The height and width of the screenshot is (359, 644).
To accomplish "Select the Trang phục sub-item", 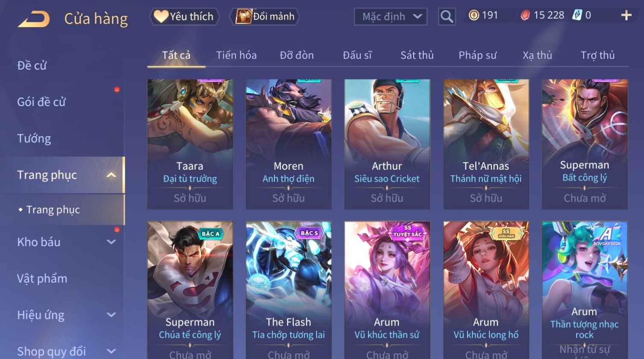I will pos(53,210).
